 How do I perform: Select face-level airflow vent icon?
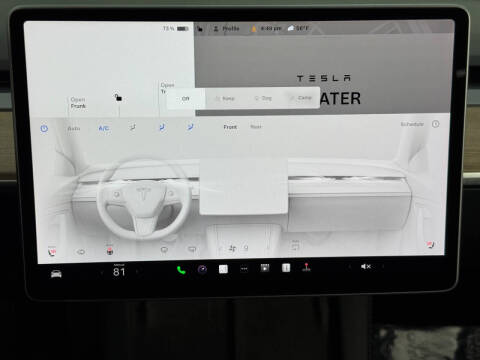click(x=162, y=127)
